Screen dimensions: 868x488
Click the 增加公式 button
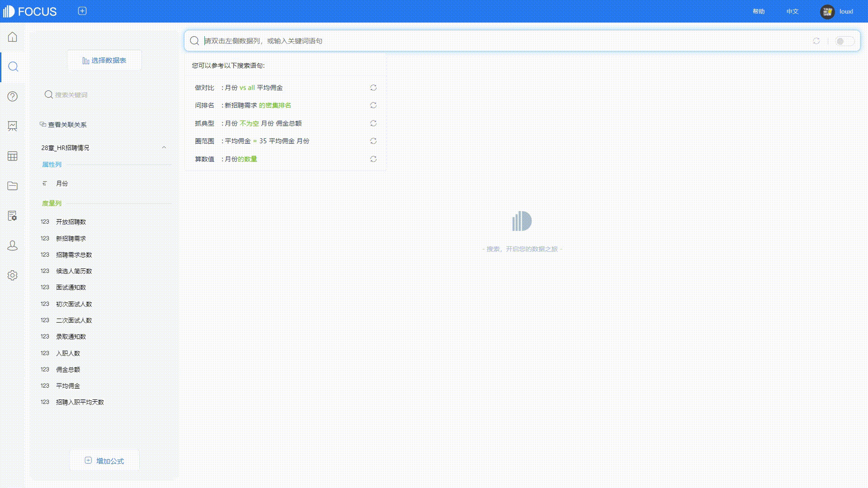pyautogui.click(x=104, y=461)
